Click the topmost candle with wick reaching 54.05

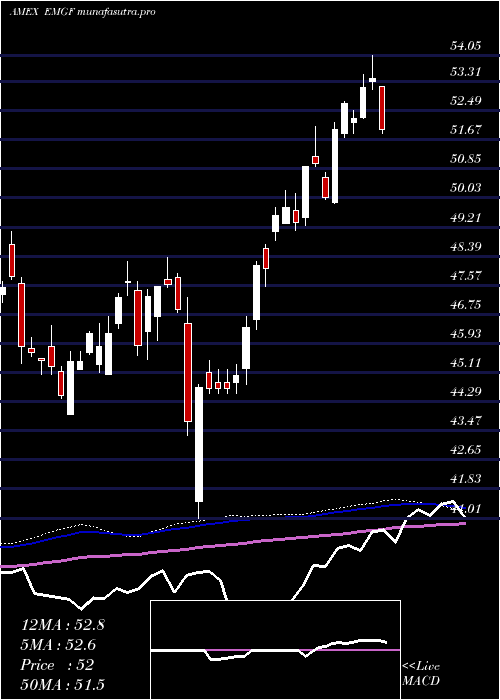372,72
